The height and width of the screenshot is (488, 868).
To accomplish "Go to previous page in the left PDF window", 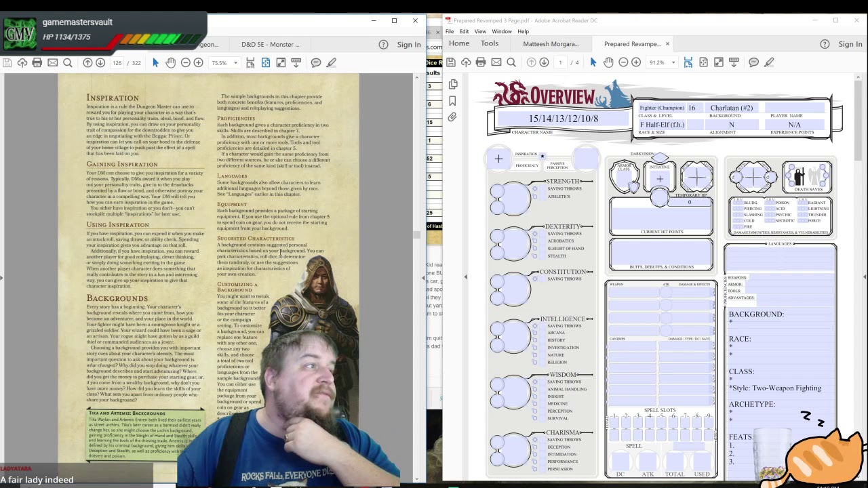I will pyautogui.click(x=87, y=62).
